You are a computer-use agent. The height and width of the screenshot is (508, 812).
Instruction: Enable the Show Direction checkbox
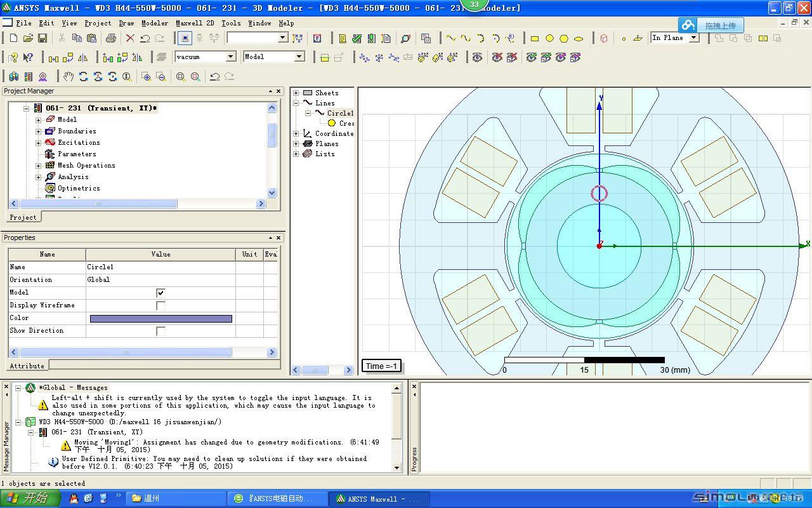point(160,331)
